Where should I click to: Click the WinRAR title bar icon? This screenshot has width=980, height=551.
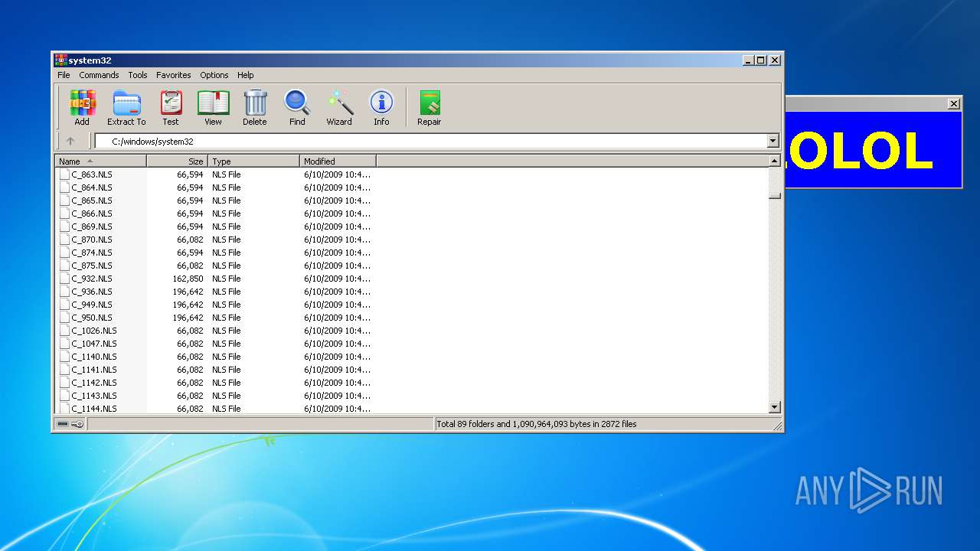[x=60, y=60]
